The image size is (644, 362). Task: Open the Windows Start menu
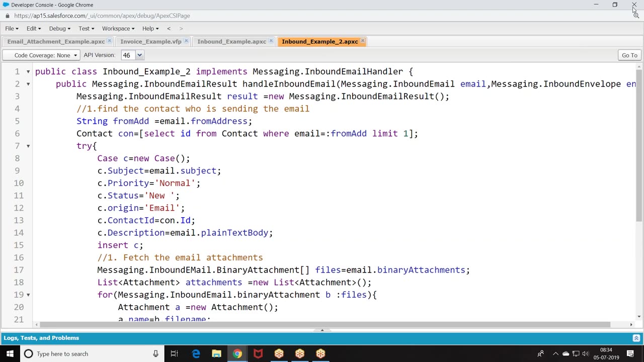pyautogui.click(x=10, y=354)
